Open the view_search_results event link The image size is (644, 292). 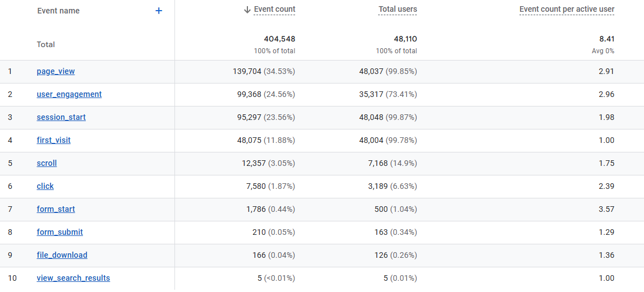pos(73,279)
